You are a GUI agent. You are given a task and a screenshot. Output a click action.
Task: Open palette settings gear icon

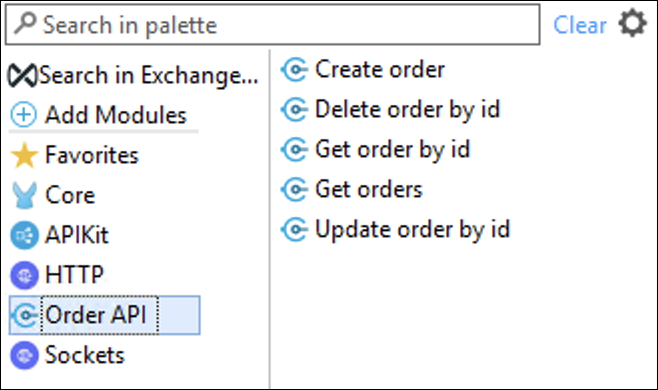(632, 24)
